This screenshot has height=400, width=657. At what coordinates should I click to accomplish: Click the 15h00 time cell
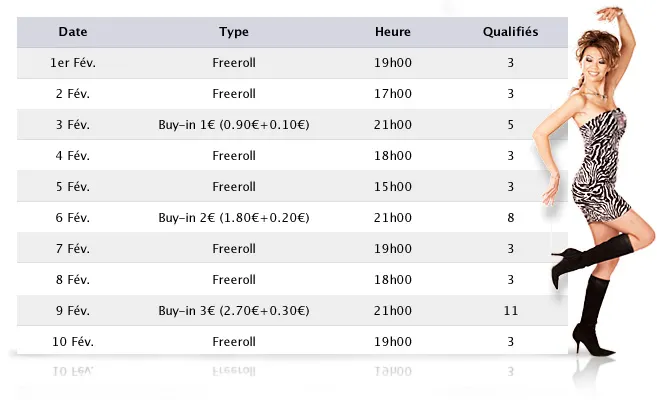393,187
